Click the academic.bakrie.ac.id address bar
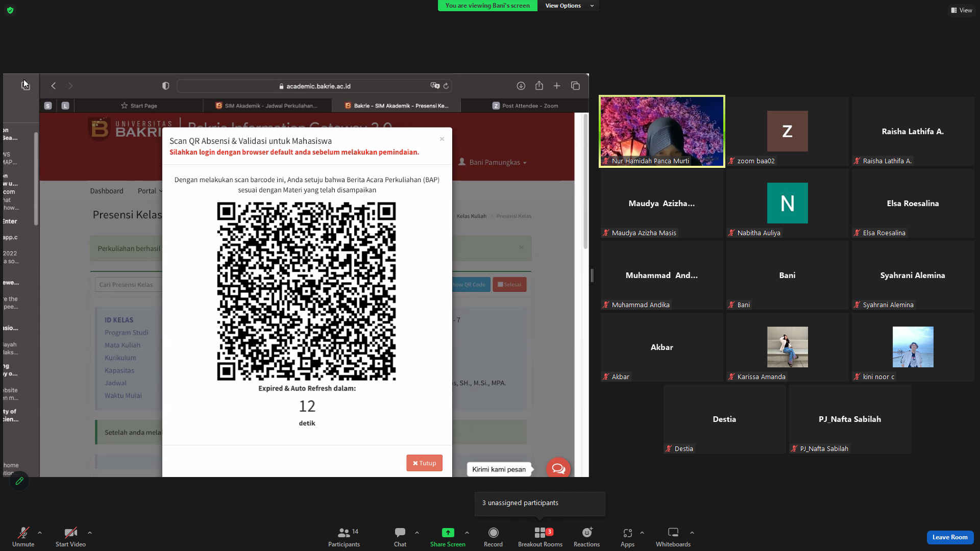980x551 pixels. 315,86
